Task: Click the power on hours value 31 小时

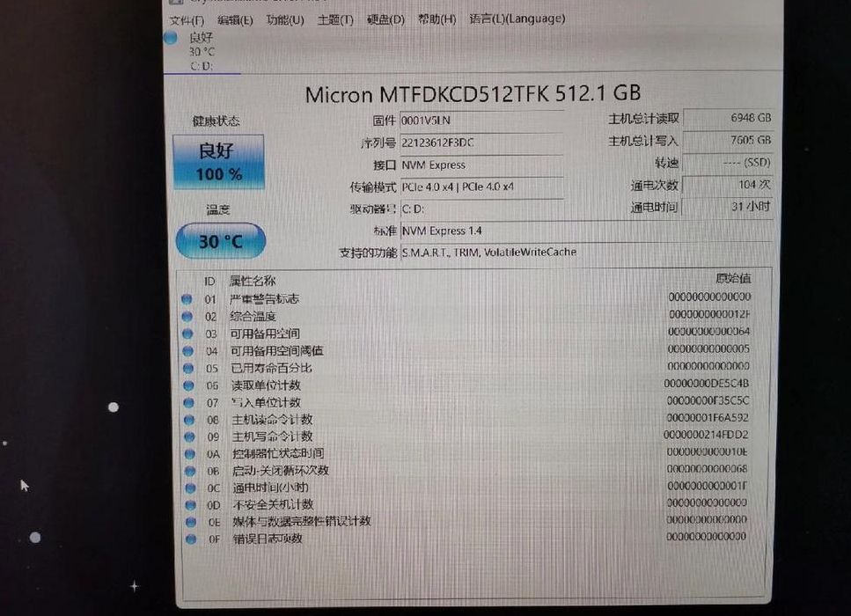Action: click(728, 207)
